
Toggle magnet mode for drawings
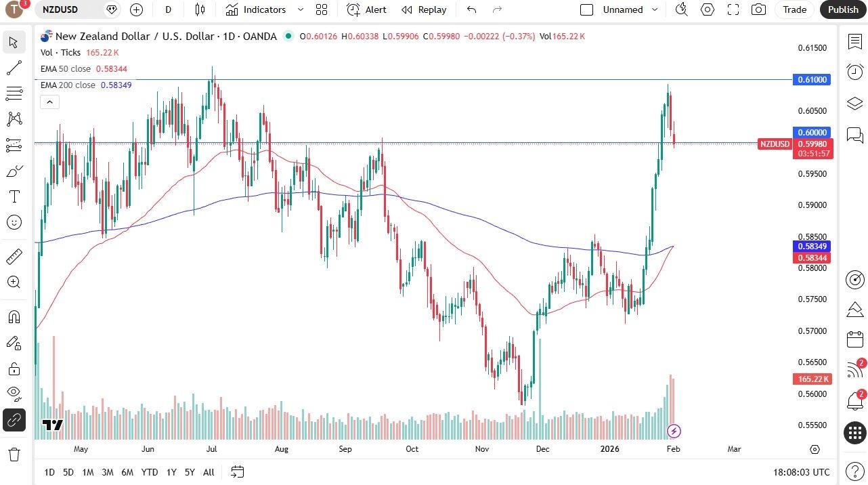coord(14,316)
